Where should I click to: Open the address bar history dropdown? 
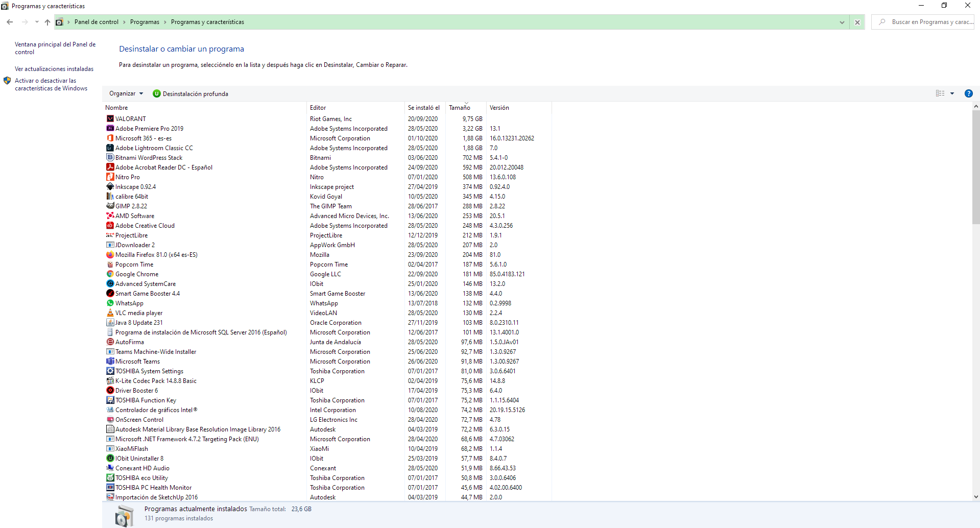(842, 22)
